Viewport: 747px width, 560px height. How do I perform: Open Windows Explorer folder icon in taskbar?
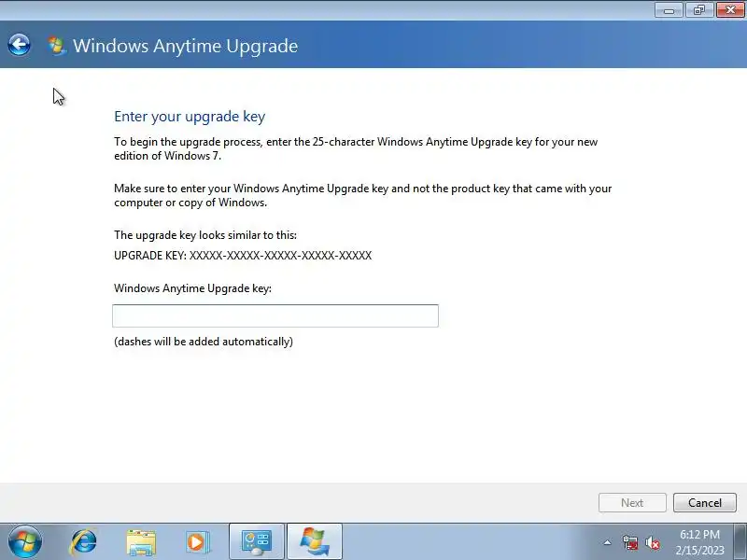coord(141,542)
